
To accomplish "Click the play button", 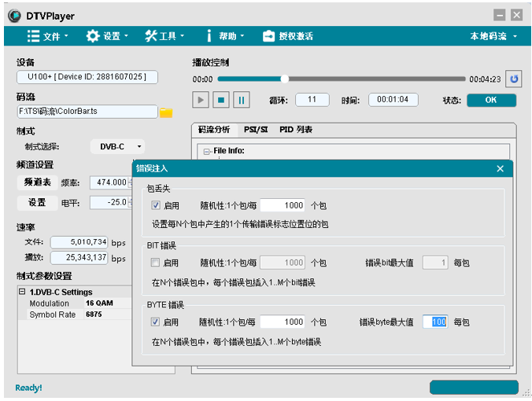I will tap(201, 100).
